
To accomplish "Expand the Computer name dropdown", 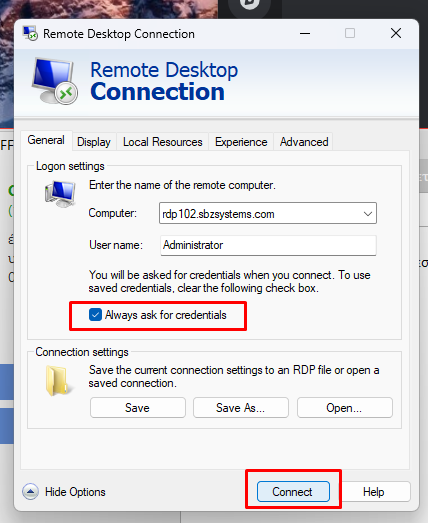I will click(x=368, y=213).
